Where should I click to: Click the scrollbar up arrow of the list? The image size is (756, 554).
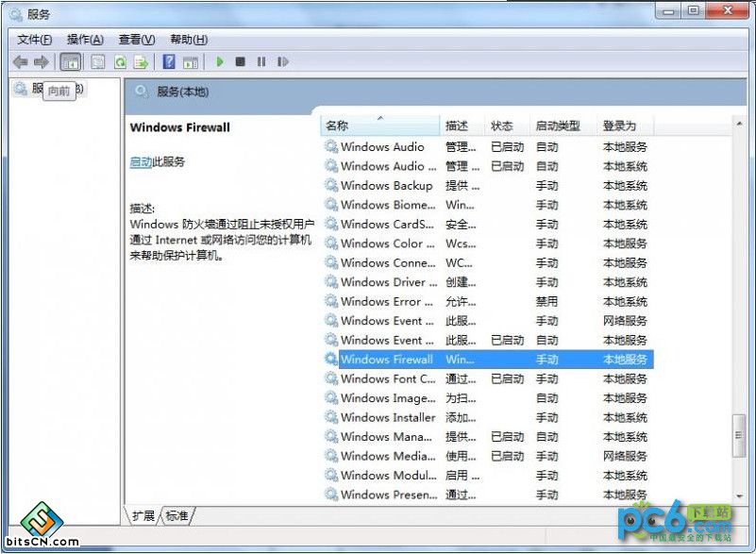739,125
